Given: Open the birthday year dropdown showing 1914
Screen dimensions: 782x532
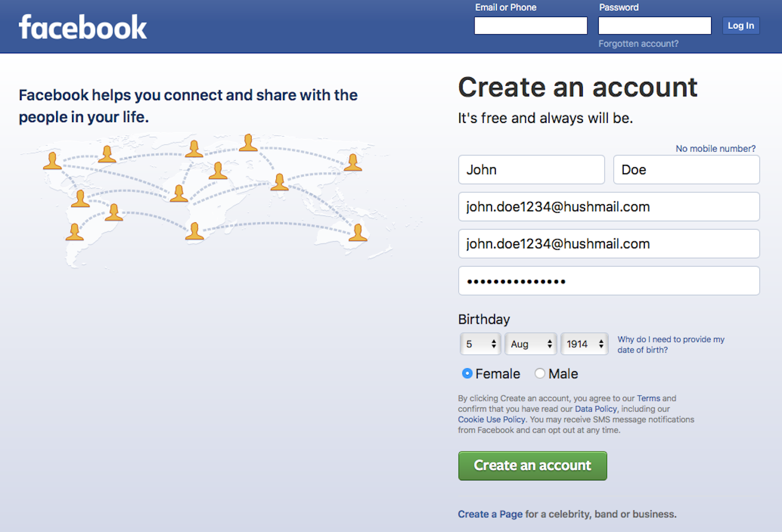Looking at the screenshot, I should tap(584, 344).
